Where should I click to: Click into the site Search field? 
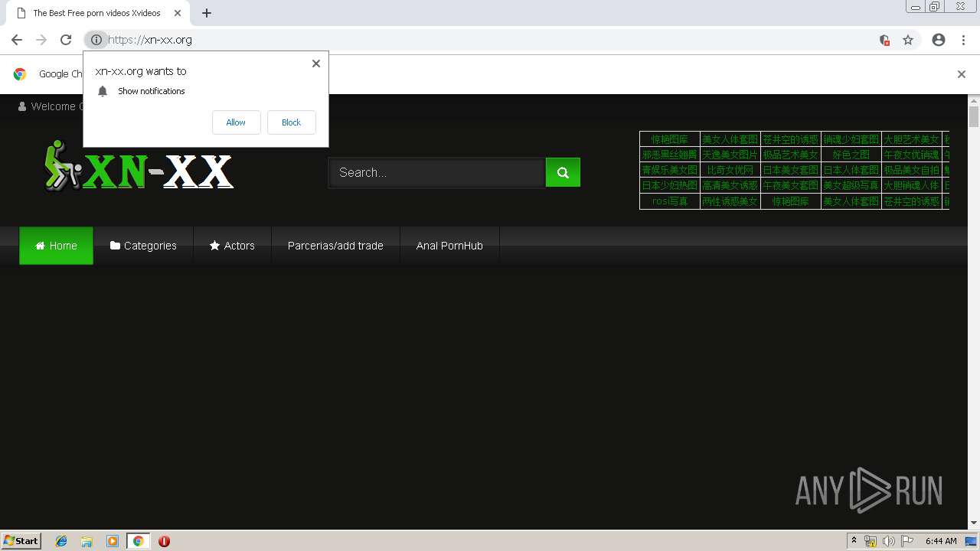(437, 172)
